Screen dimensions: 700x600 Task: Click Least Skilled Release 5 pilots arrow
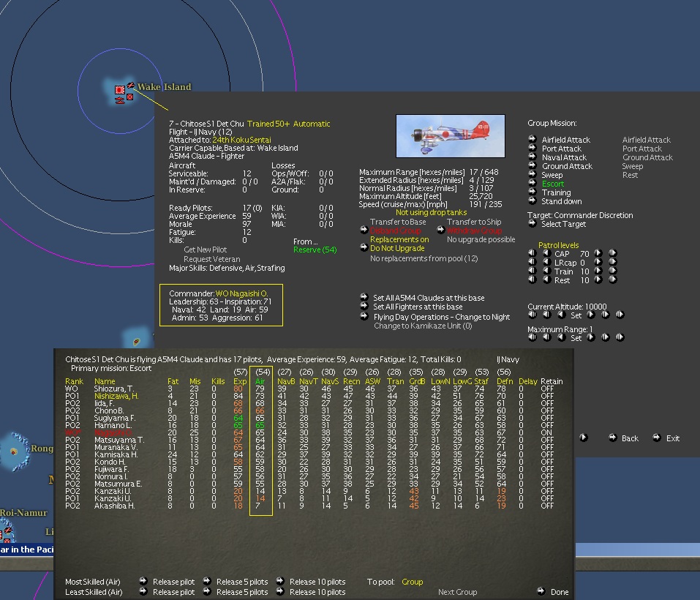tap(207, 591)
